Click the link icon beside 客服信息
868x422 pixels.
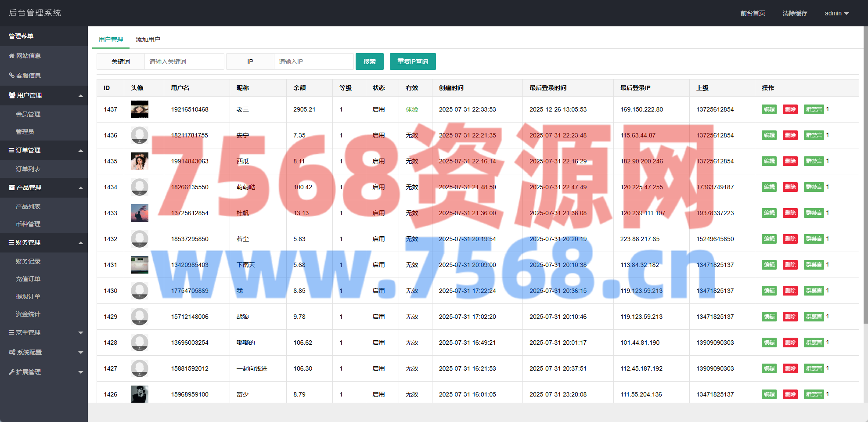click(11, 76)
